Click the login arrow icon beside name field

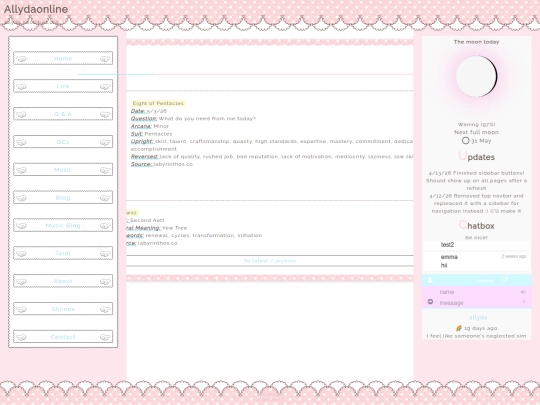click(523, 292)
